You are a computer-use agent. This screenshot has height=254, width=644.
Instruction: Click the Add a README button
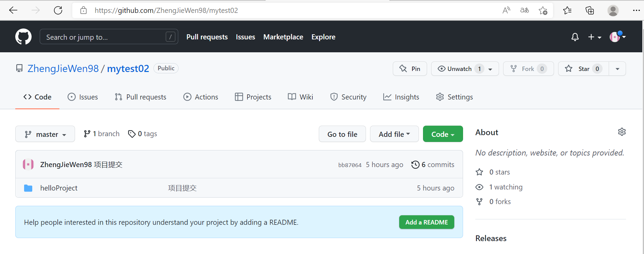(x=426, y=222)
